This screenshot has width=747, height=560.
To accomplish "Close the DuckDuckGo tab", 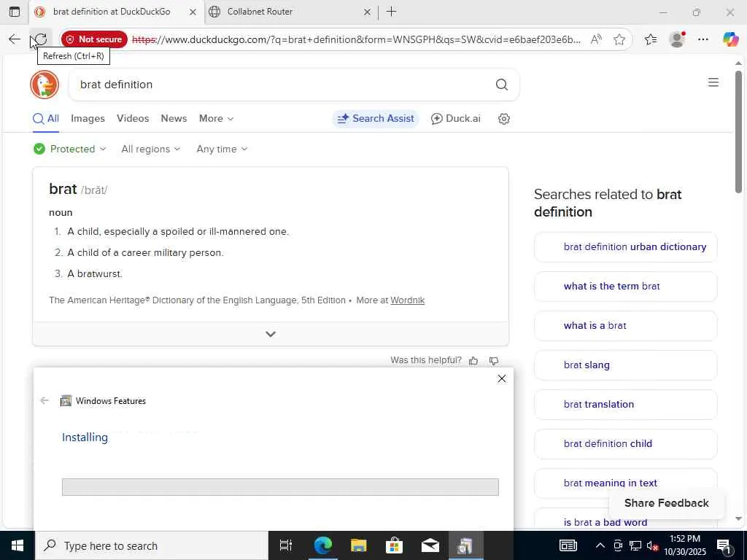I will click(x=193, y=12).
